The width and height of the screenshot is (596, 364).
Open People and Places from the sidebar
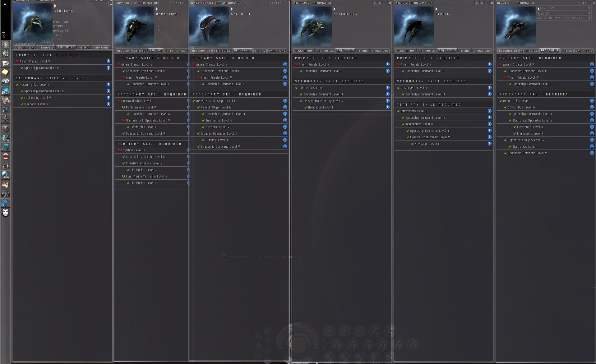6,54
